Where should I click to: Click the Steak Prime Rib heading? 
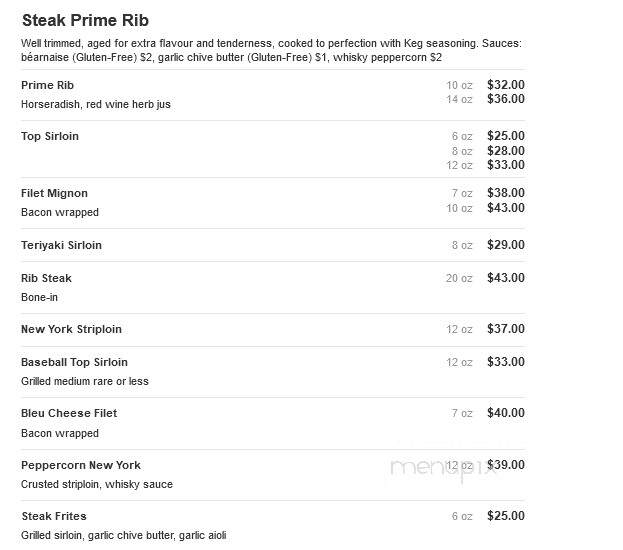[85, 20]
